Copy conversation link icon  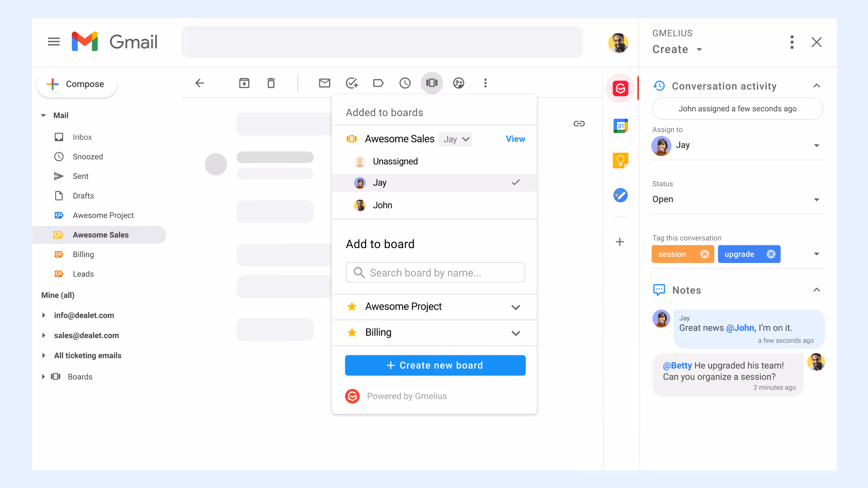(579, 124)
